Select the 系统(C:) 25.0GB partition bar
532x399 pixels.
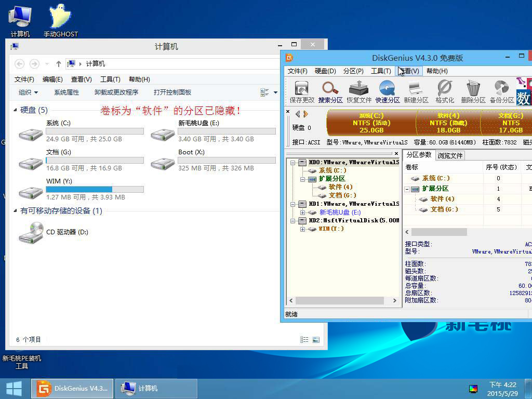[371, 123]
